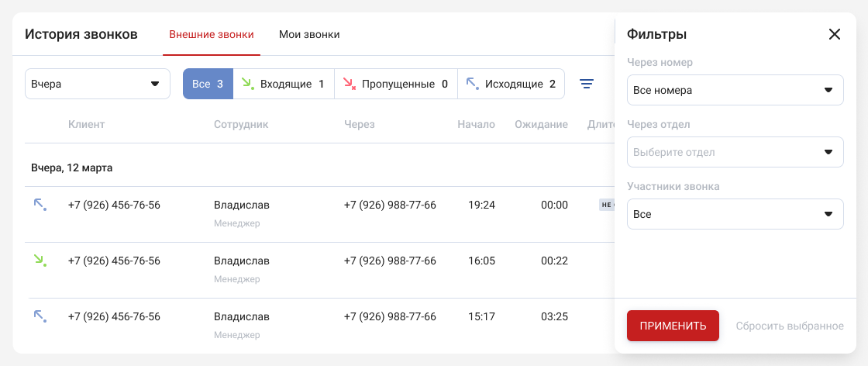Click outgoing call arrow icon at 15:17
Image resolution: width=868 pixels, height=366 pixels.
point(40,316)
